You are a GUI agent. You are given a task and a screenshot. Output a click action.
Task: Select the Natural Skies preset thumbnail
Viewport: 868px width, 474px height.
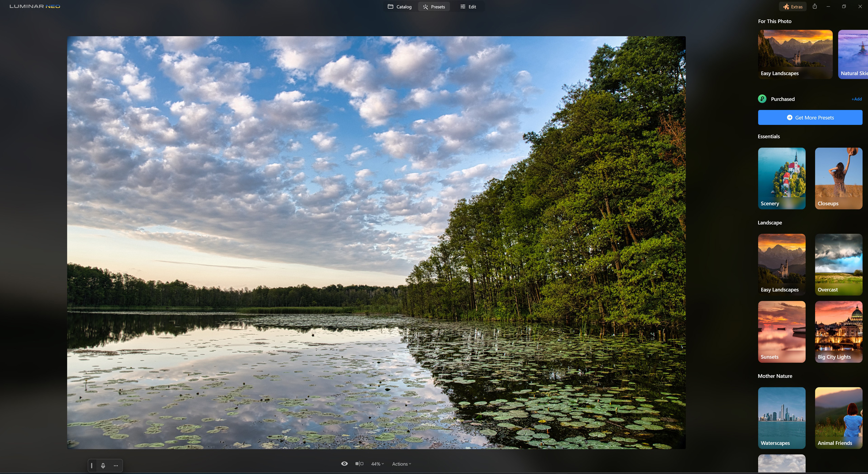tap(853, 54)
